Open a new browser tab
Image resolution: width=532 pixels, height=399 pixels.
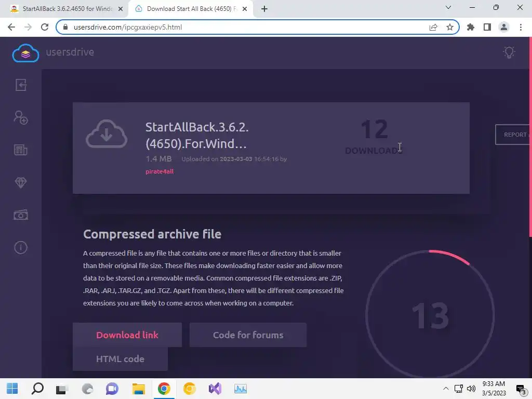point(264,9)
